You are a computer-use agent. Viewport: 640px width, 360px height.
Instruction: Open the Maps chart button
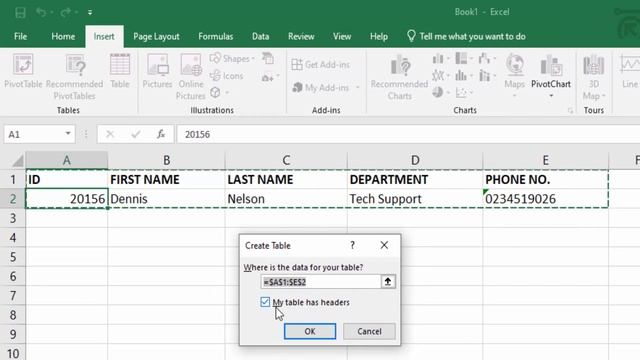(514, 76)
